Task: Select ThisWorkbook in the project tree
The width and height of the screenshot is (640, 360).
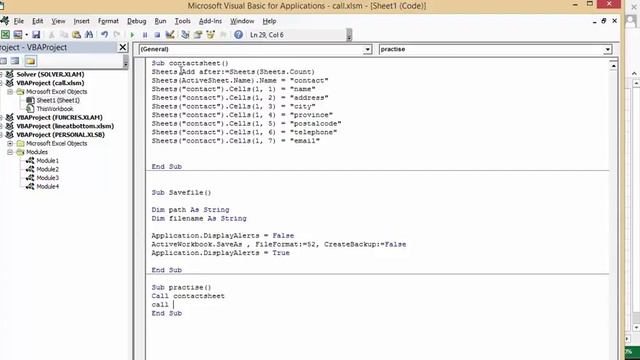Action: pyautogui.click(x=55, y=109)
